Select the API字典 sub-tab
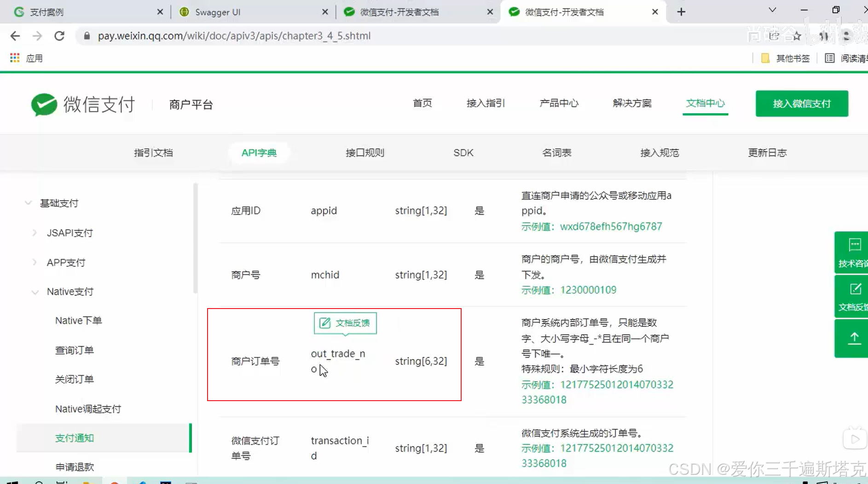 (x=259, y=153)
